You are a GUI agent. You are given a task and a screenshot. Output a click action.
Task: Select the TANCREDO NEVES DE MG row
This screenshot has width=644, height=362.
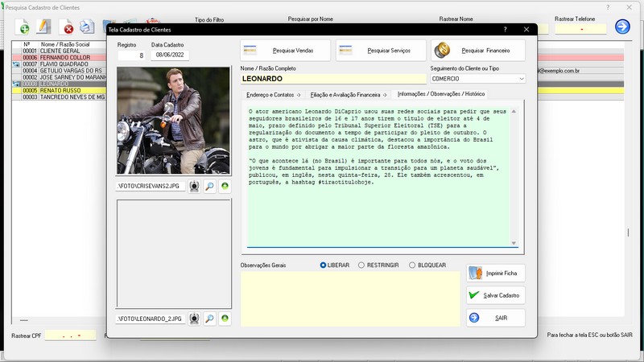[x=60, y=97]
